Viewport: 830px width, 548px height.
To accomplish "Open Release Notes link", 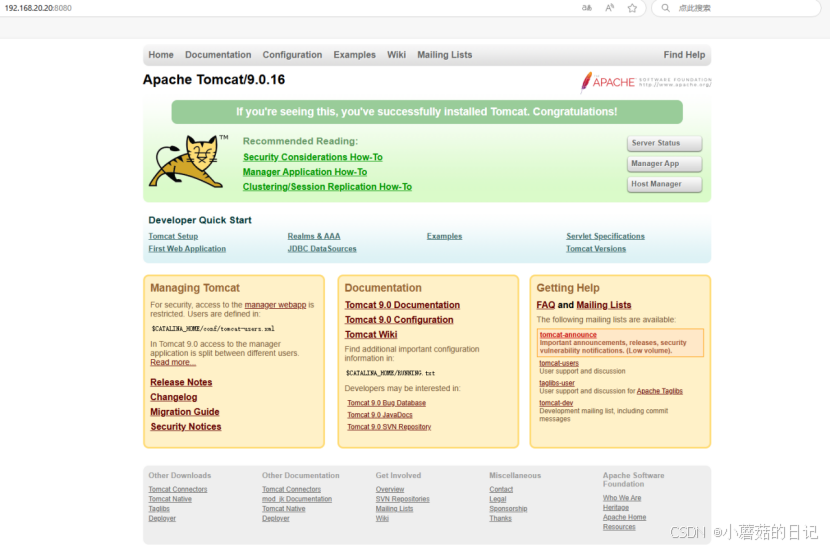I will point(181,382).
